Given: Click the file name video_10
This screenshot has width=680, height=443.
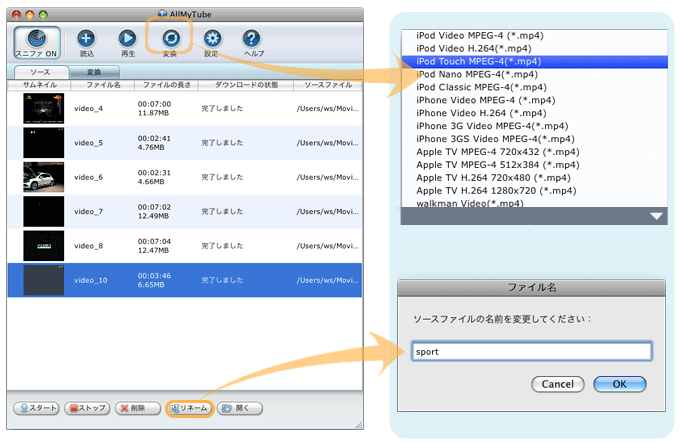Looking at the screenshot, I should point(91,280).
